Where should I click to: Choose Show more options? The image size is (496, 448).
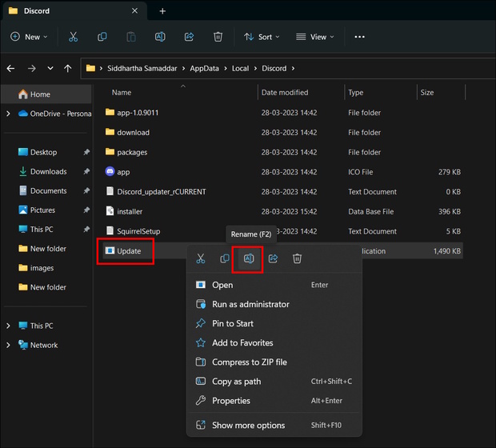[274, 426]
